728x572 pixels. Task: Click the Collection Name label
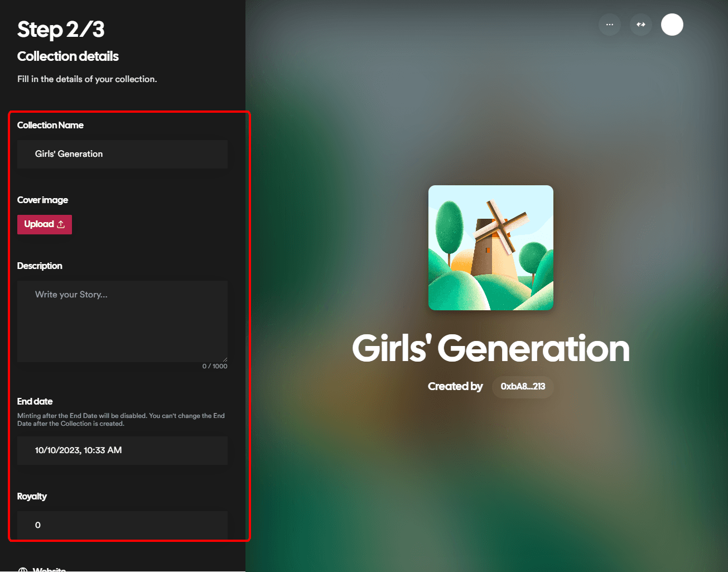point(50,125)
